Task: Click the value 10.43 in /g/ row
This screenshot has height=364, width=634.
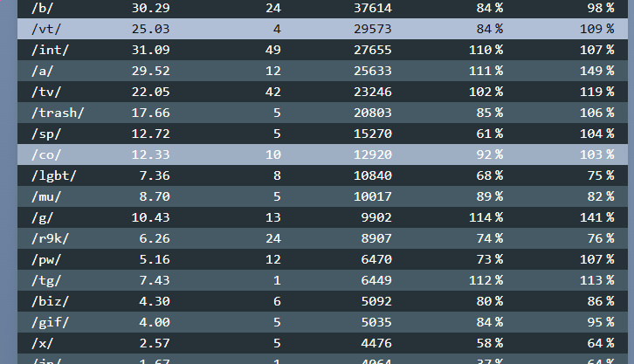Action: (x=151, y=217)
